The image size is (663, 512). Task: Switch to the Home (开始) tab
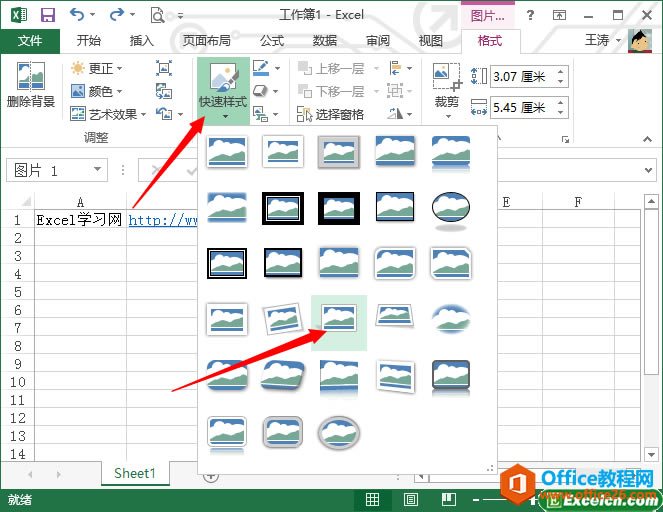click(x=89, y=41)
